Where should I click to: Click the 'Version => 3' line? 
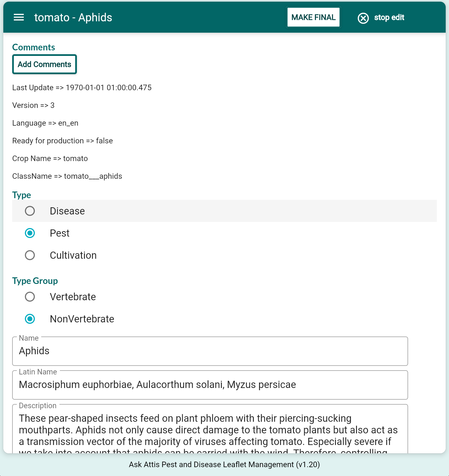point(33,105)
